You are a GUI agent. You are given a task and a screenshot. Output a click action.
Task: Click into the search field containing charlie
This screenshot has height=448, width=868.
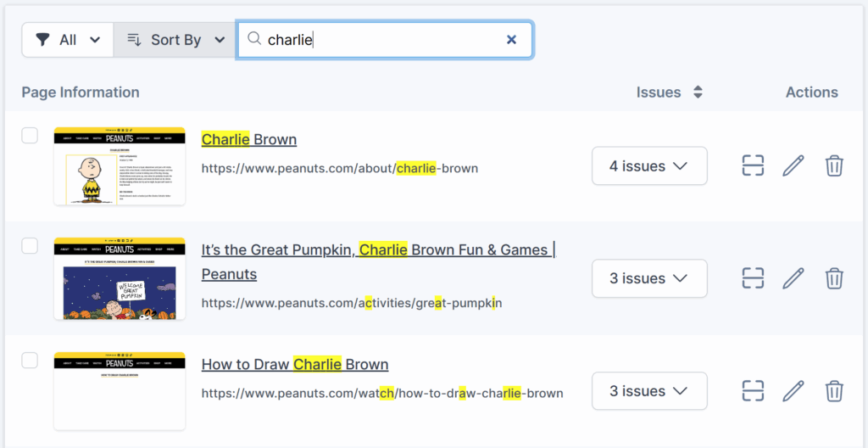coord(381,40)
